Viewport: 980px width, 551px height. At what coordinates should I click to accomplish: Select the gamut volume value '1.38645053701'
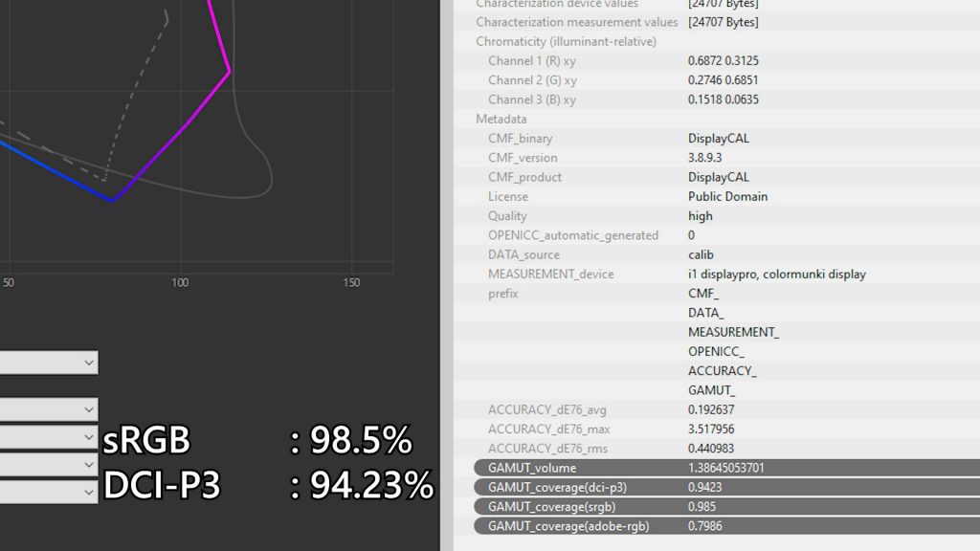pyautogui.click(x=726, y=467)
